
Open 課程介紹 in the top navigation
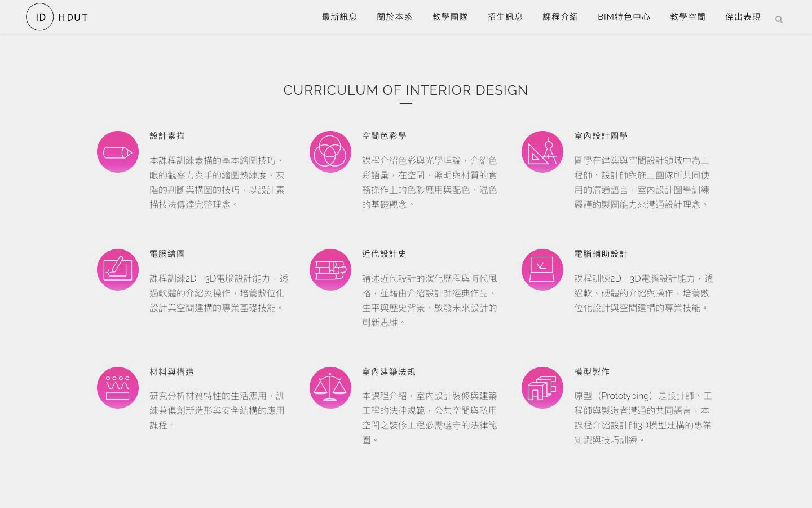[560, 17]
